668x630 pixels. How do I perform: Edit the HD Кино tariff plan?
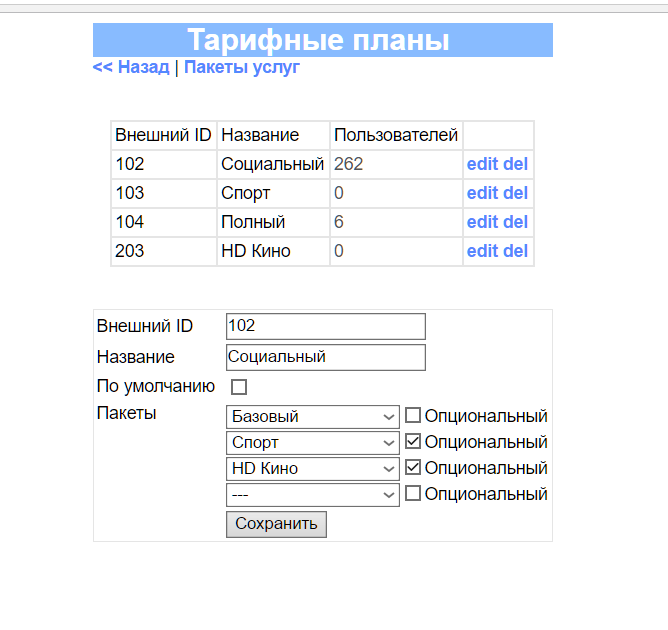[482, 251]
